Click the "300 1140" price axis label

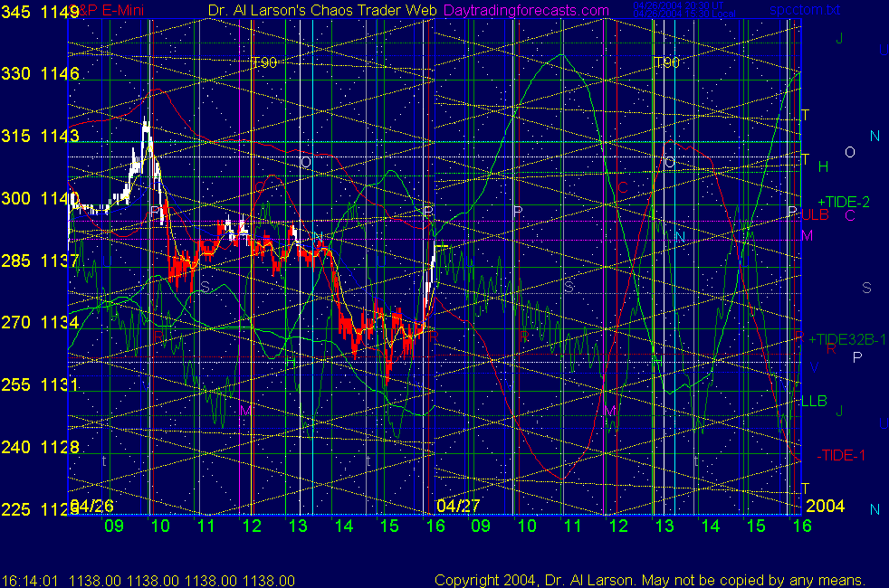(x=40, y=198)
